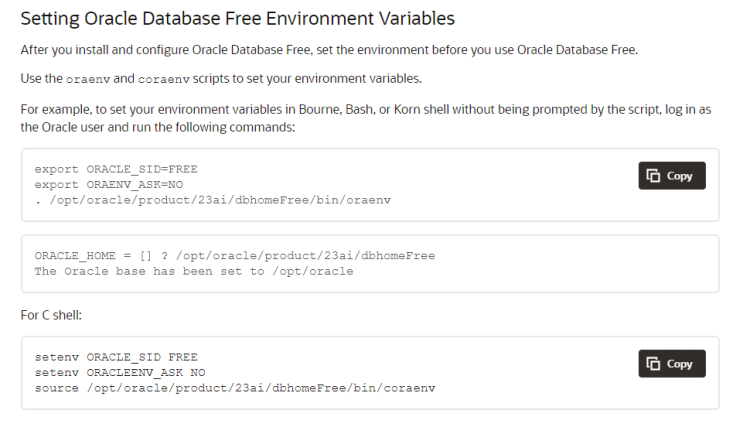Click the setenv ORACLE_SID FREE line
The height and width of the screenshot is (434, 743).
point(115,357)
